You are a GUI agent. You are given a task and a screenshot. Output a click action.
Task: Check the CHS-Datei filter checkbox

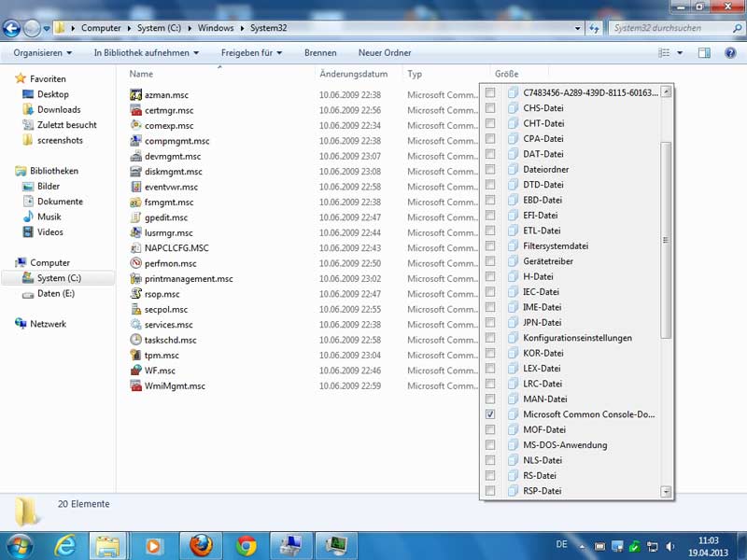490,108
